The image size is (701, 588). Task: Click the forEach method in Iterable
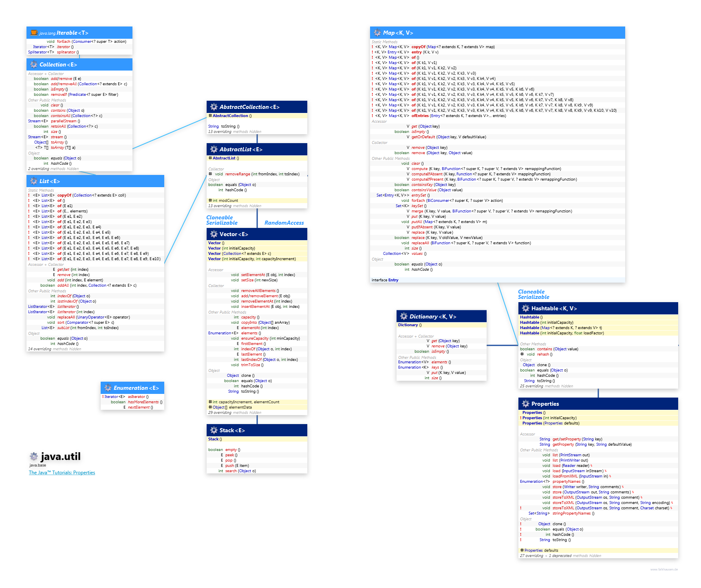64,42
